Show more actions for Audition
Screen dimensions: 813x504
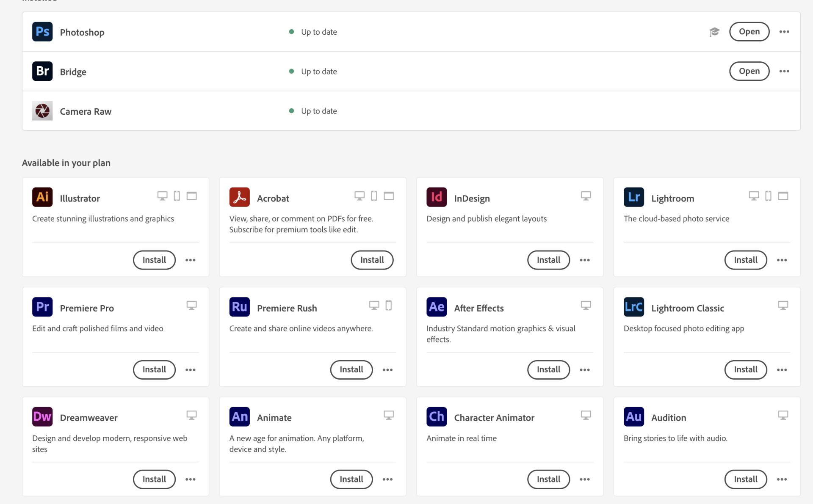coord(782,479)
